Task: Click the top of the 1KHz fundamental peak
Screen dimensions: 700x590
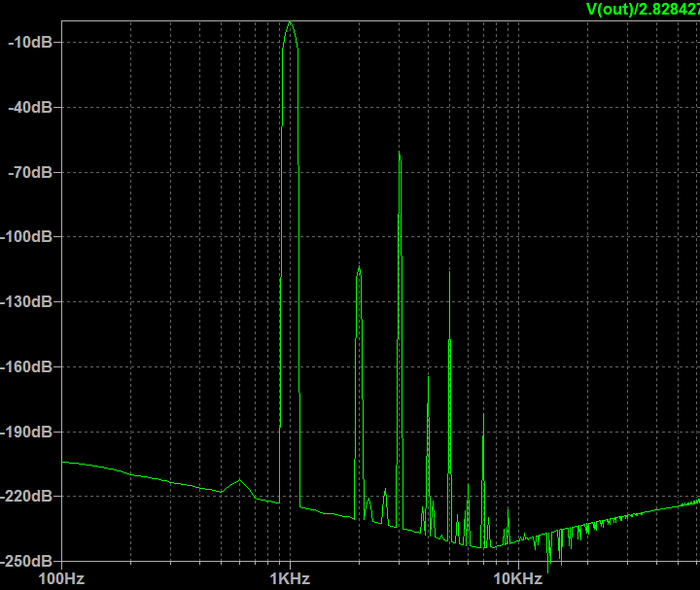Action: point(290,21)
